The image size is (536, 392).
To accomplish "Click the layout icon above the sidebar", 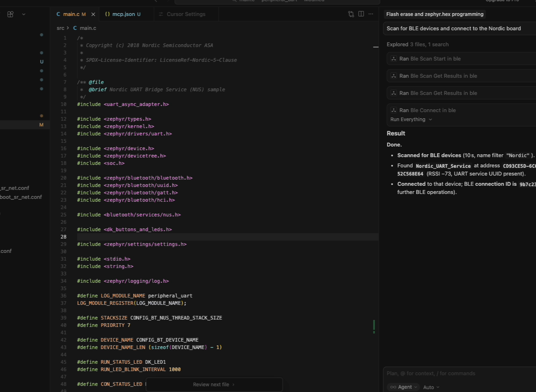I will coord(11,14).
